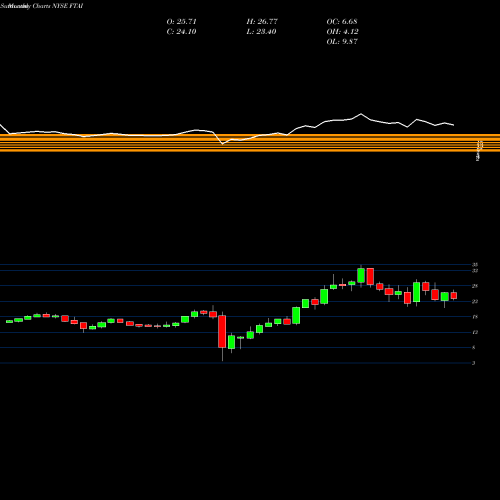500x500 pixels.
Task: Click the 'OH: 4.12' reading
Action: click(x=342, y=32)
